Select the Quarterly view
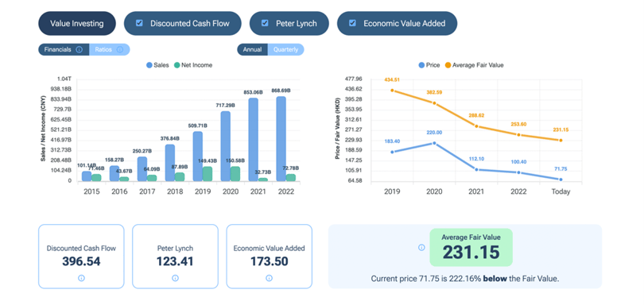644x305 pixels. click(x=286, y=50)
